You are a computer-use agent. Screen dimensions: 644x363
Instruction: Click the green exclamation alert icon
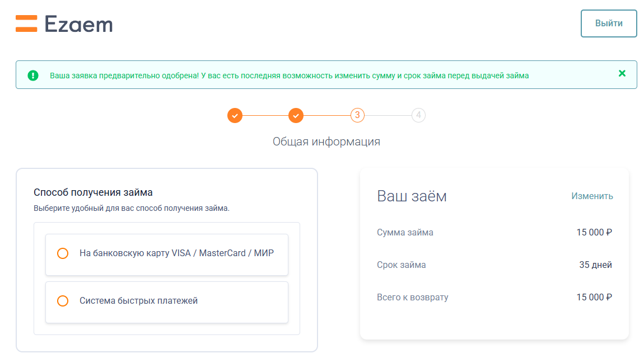33,76
